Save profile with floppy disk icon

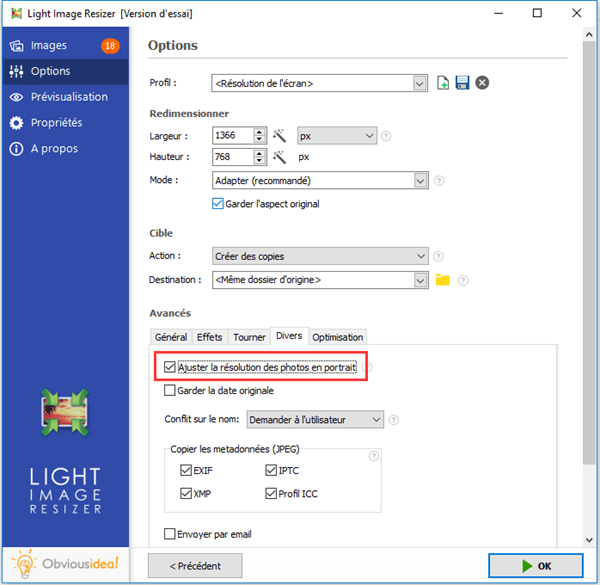pyautogui.click(x=462, y=83)
